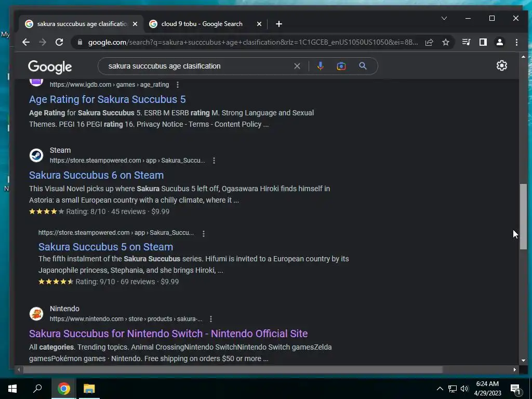Click the Nintendo favicon on the search result
532x399 pixels.
pos(36,314)
